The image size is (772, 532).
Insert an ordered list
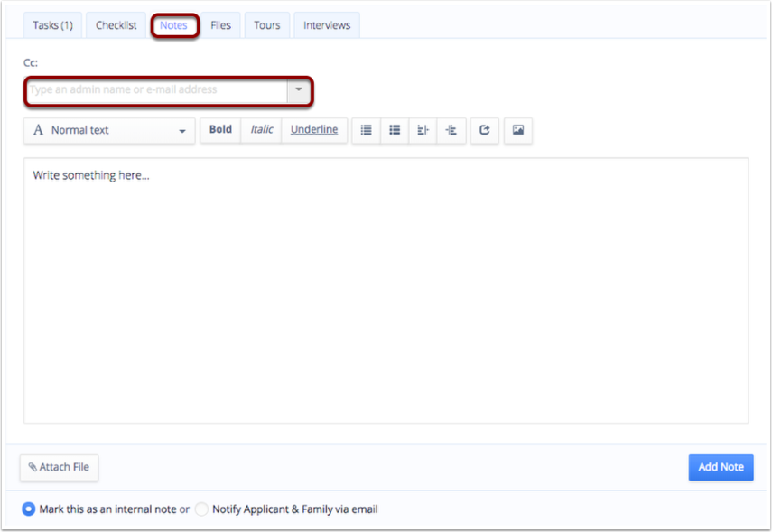point(395,130)
